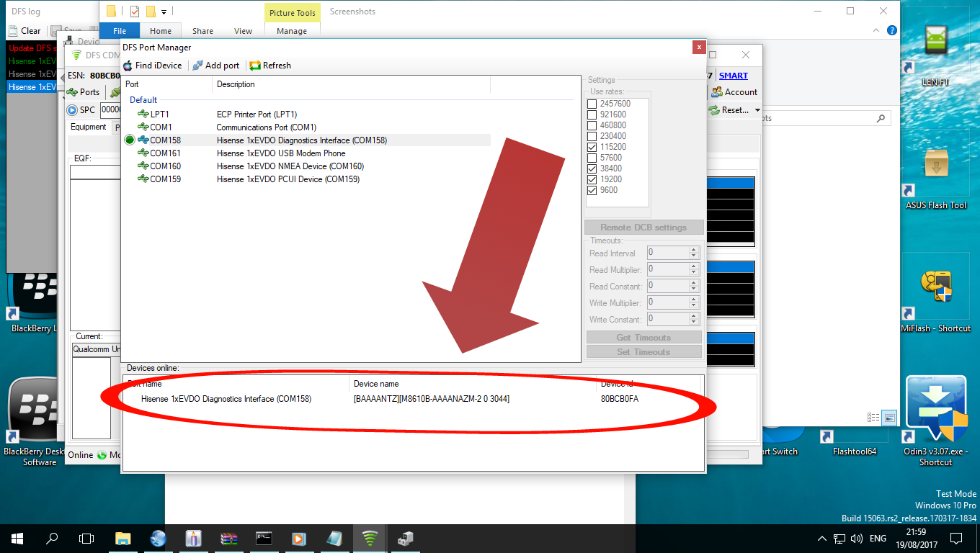Open the Odin3 v3.07 desktop shortcut
Screen dimensions: 980x553
pos(935,421)
